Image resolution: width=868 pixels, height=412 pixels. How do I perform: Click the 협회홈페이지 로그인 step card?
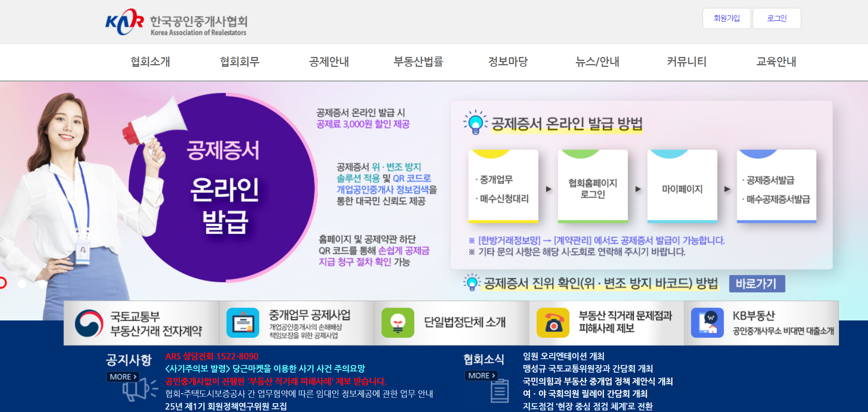click(592, 186)
